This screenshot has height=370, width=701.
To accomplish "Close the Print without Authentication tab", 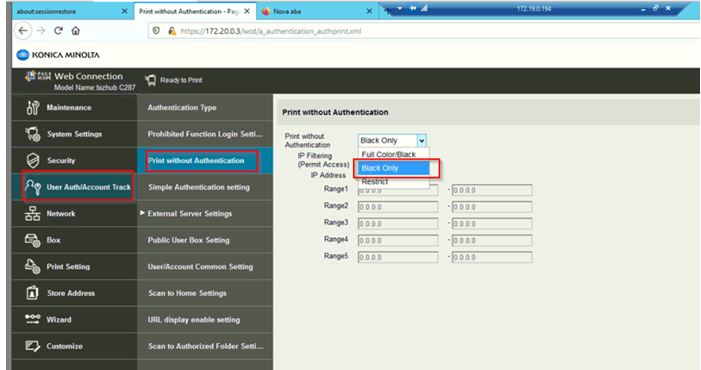I will pos(247,11).
